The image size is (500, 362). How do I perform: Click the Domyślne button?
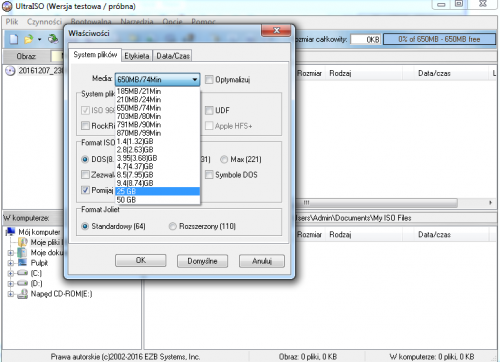(202, 261)
